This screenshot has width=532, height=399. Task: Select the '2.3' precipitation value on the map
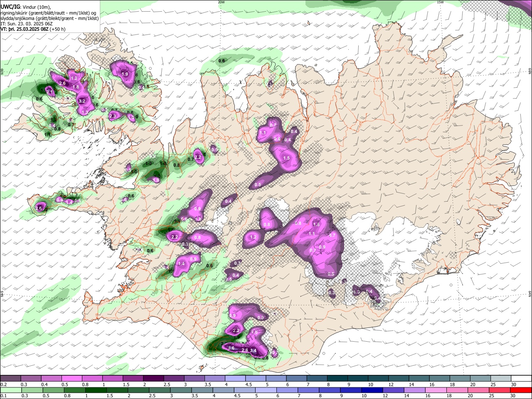pos(113,116)
